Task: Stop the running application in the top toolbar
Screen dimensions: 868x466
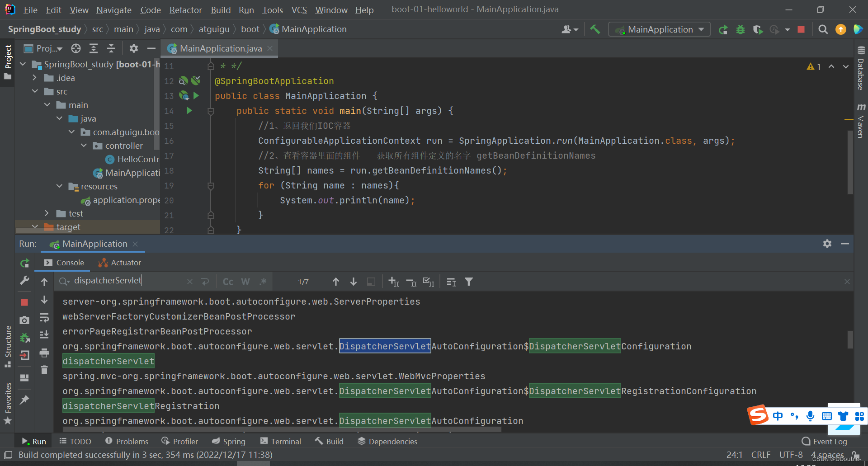Action: point(801,29)
